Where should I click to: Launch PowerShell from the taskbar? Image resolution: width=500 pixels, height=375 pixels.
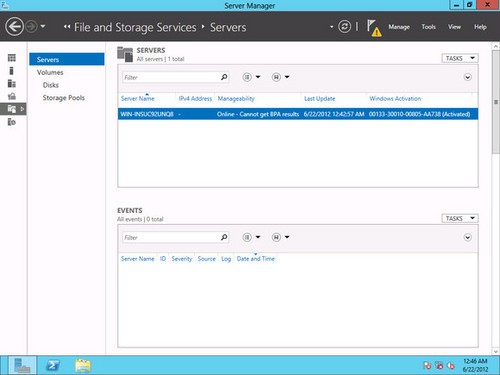53,365
